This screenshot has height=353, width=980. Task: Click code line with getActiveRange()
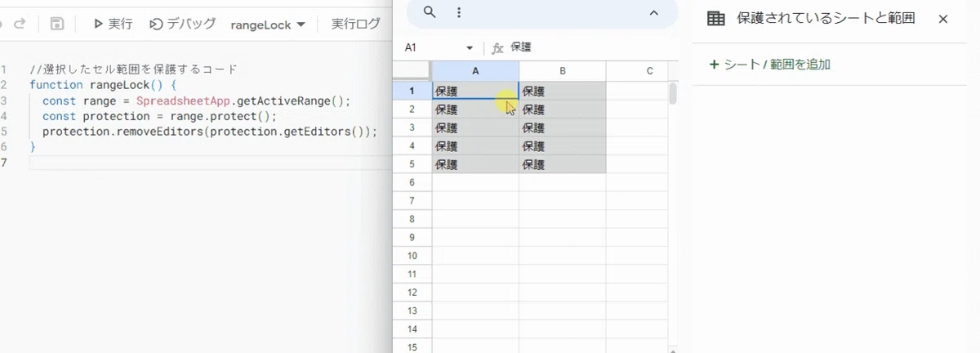tap(196, 101)
